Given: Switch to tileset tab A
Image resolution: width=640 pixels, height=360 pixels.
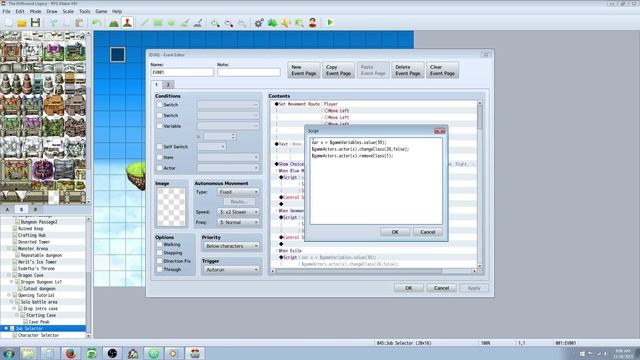Looking at the screenshot, I should (8, 209).
